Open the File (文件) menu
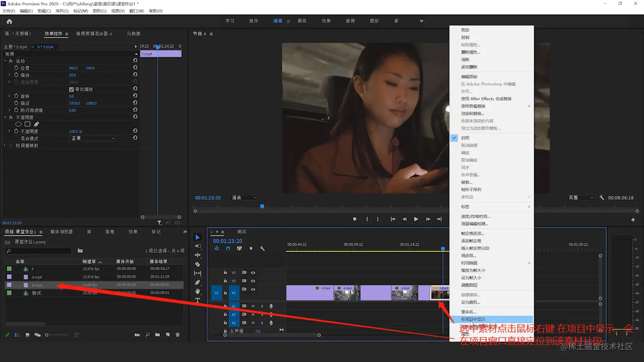This screenshot has width=644, height=362. (9, 11)
